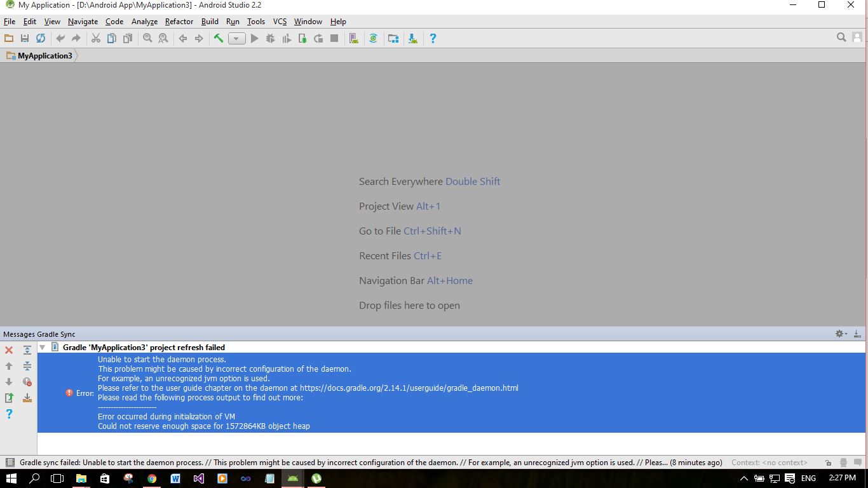Open the Build menu

point(210,22)
